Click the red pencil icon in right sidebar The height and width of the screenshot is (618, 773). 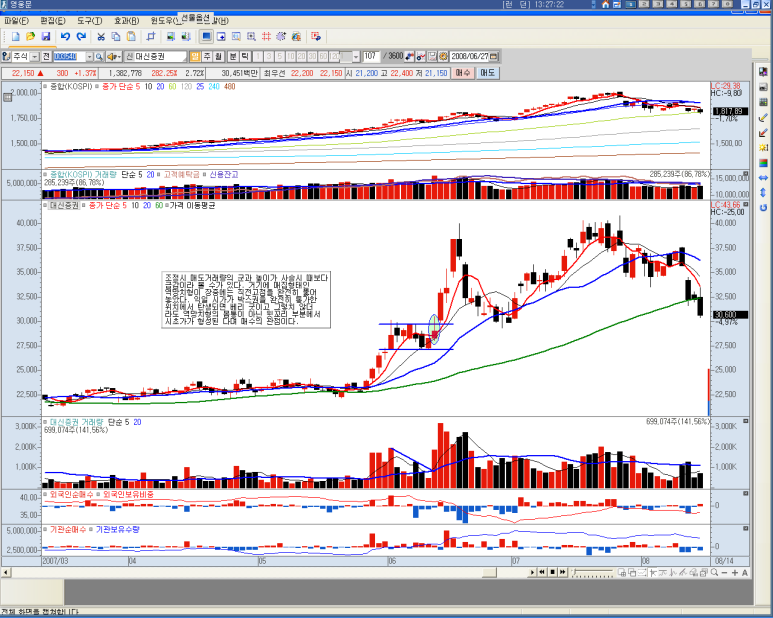(763, 132)
